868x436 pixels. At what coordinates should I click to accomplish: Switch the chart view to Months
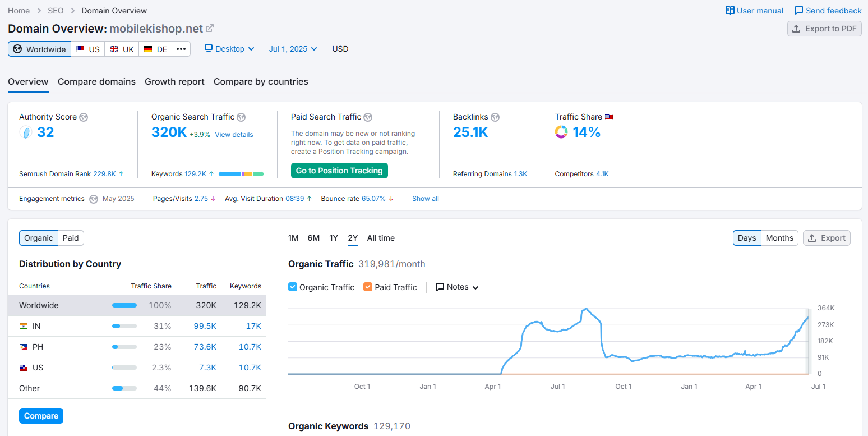(779, 237)
